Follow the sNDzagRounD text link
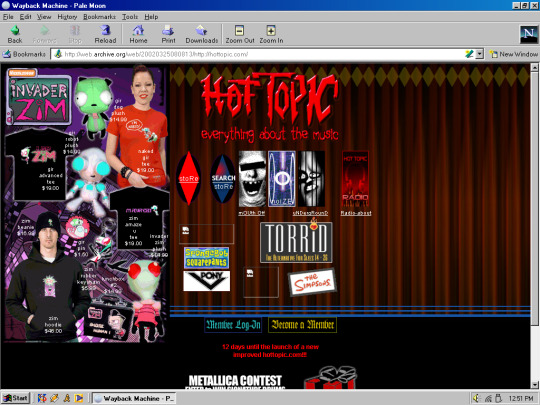 point(310,213)
